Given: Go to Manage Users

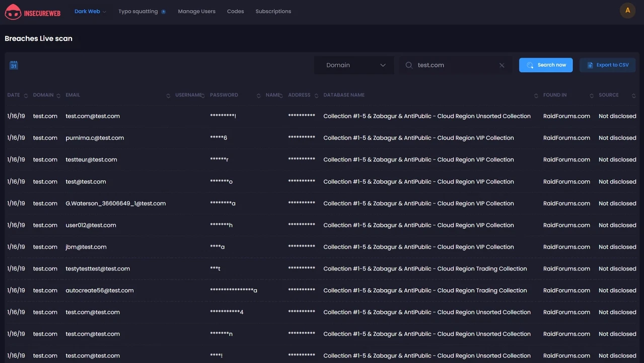Looking at the screenshot, I should coord(196,11).
